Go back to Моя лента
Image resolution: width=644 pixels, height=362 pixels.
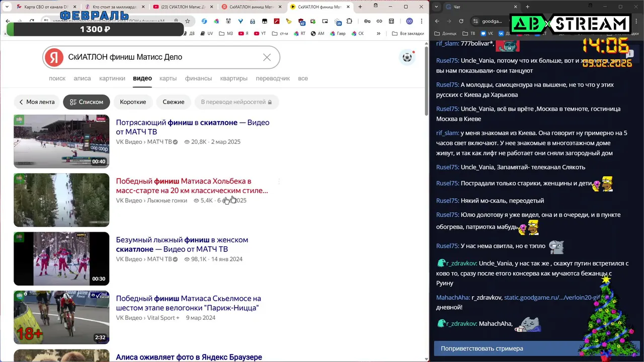37,102
